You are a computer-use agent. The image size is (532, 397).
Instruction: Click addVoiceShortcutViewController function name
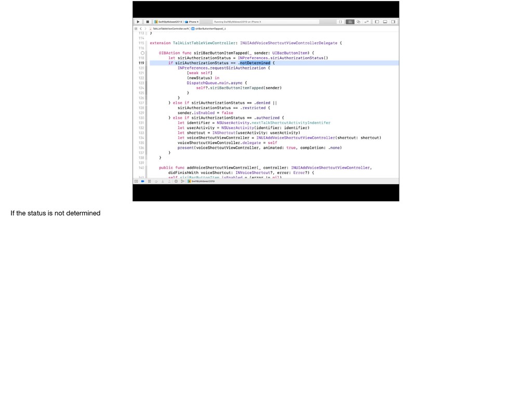coord(221,168)
